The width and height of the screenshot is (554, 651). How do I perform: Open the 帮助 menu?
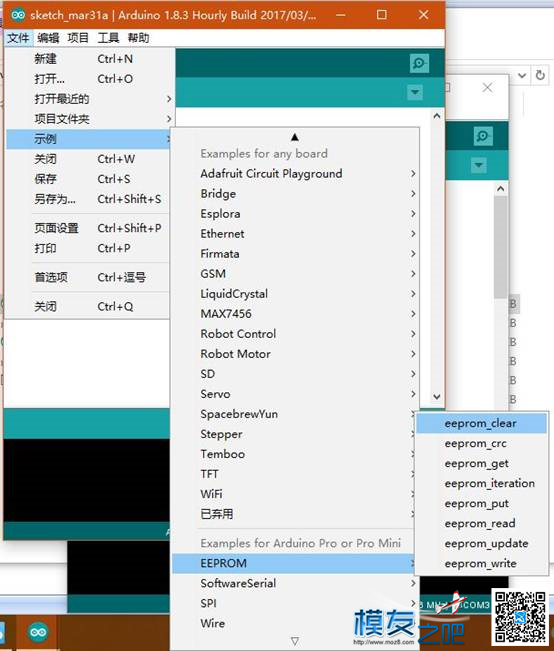click(138, 38)
